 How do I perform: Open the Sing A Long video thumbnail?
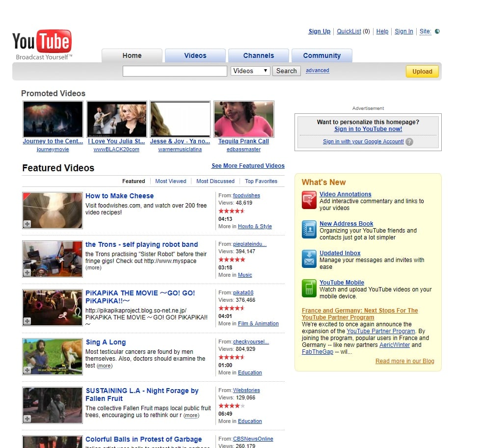[x=53, y=357]
